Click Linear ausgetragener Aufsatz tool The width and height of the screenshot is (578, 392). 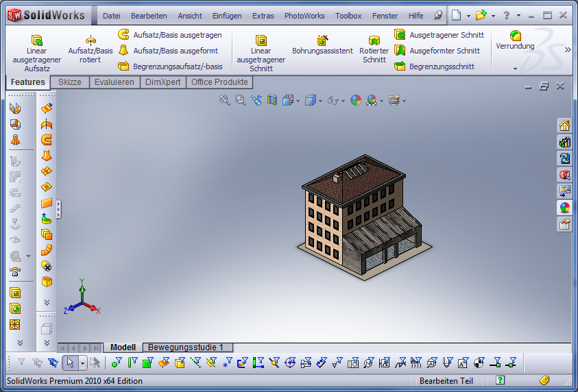[37, 51]
